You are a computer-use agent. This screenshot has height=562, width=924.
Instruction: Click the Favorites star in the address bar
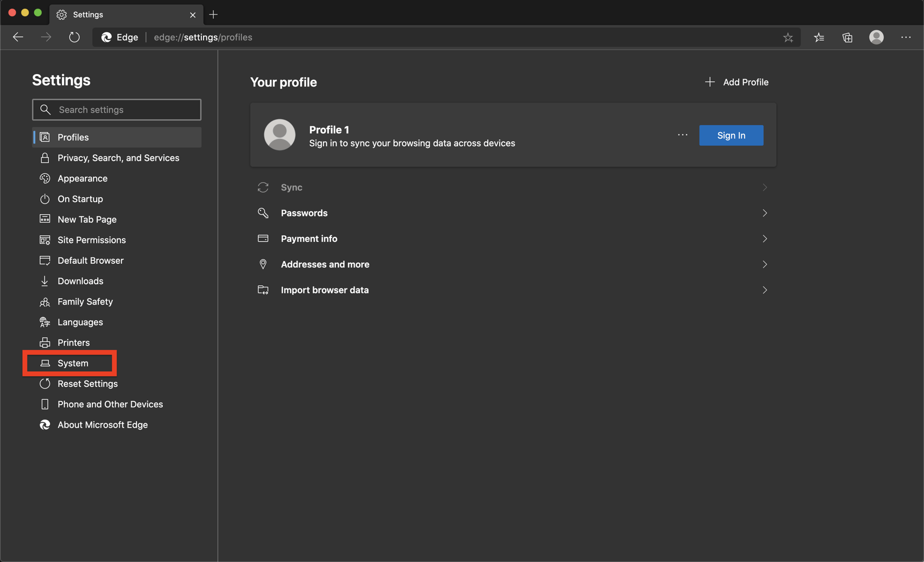[788, 37]
